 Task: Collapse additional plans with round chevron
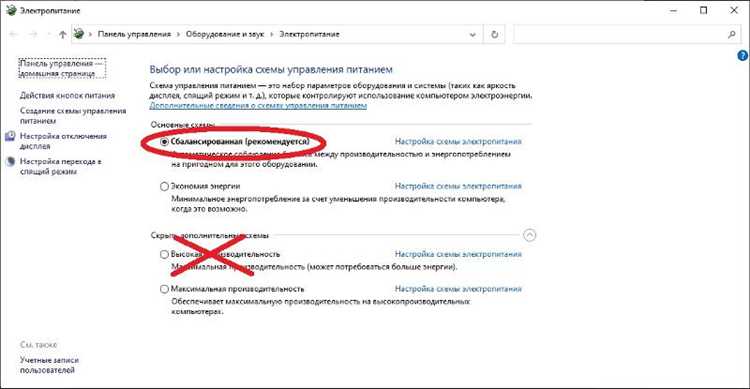point(529,235)
